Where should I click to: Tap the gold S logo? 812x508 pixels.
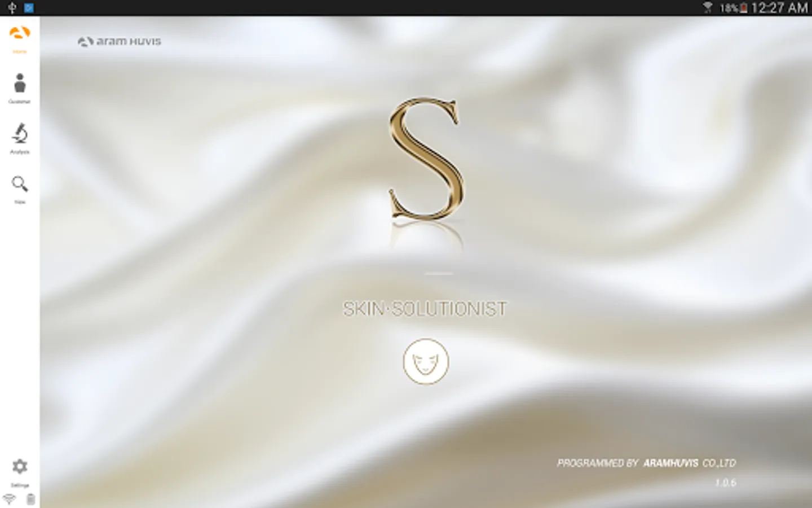[x=426, y=159]
